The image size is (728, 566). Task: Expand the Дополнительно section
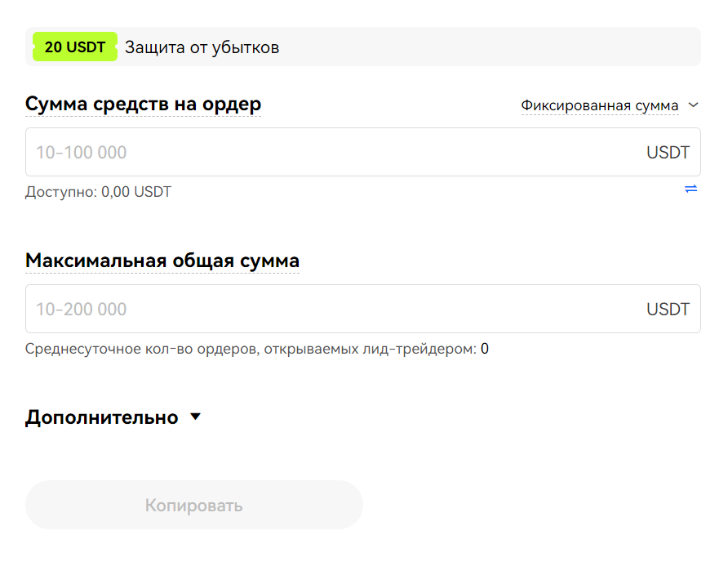click(x=102, y=417)
